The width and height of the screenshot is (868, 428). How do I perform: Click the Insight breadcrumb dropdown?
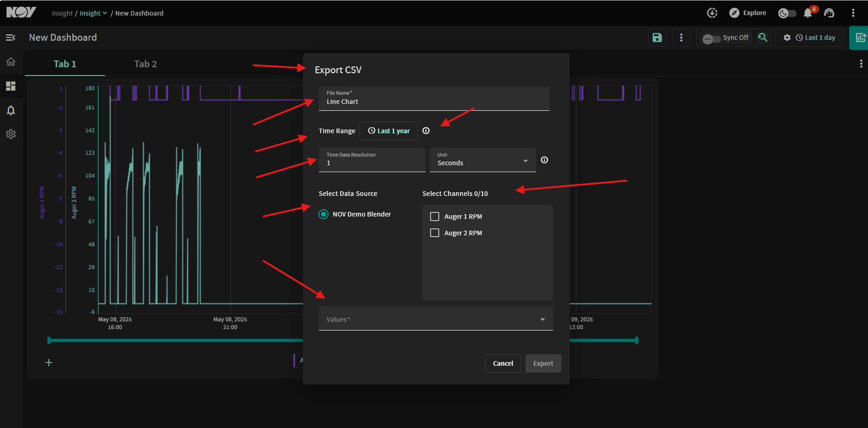93,13
